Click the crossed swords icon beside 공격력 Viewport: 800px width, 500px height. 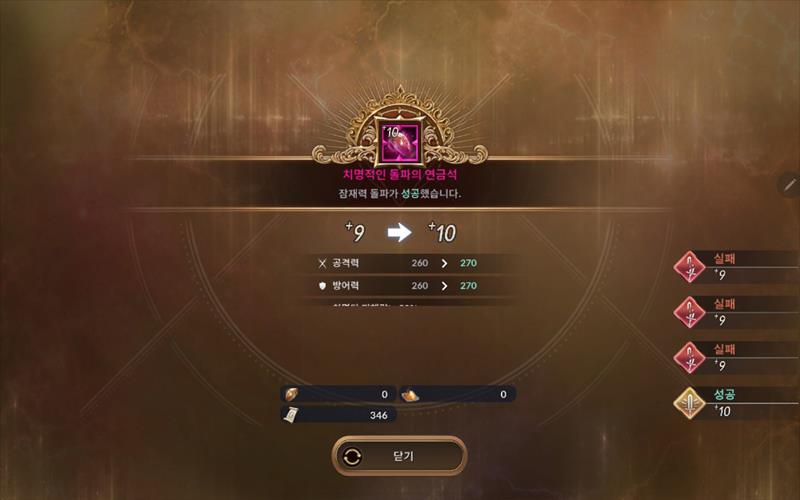pyautogui.click(x=322, y=263)
